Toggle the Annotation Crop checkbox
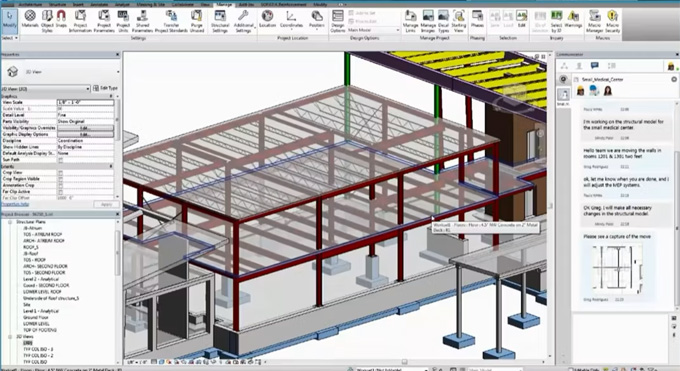The width and height of the screenshot is (680, 371). [x=61, y=185]
